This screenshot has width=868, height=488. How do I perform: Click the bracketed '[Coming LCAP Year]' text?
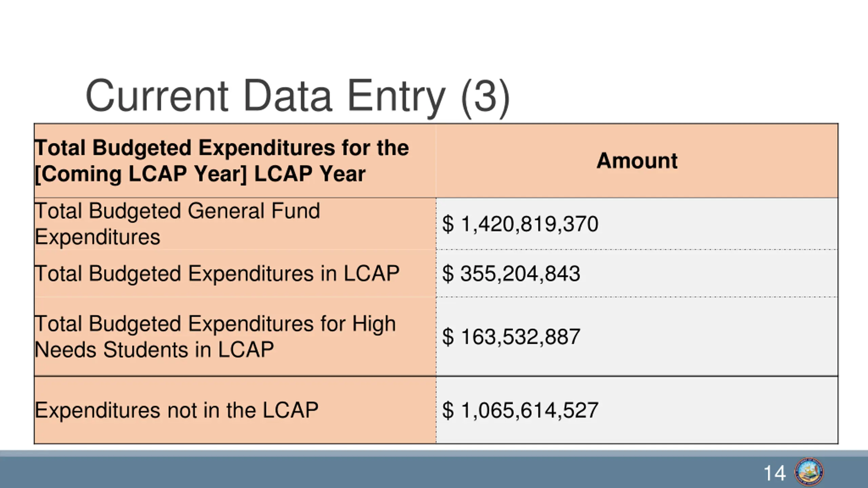point(140,174)
